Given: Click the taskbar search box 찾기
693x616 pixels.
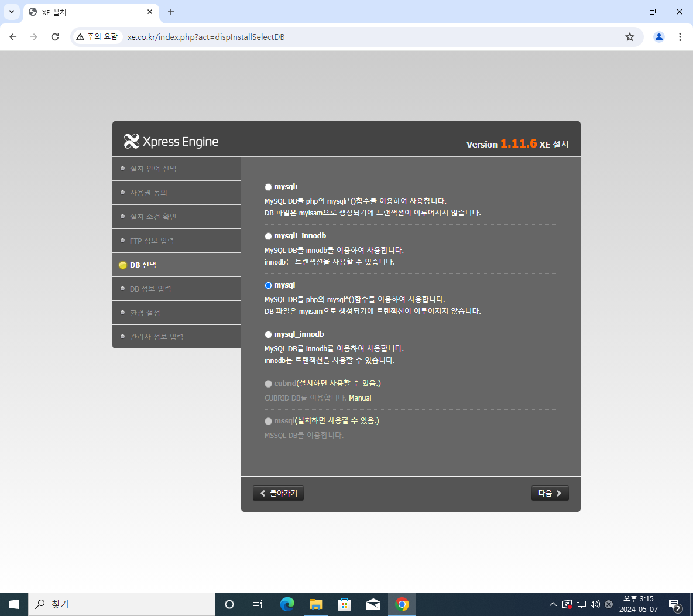Looking at the screenshot, I should 122,604.
